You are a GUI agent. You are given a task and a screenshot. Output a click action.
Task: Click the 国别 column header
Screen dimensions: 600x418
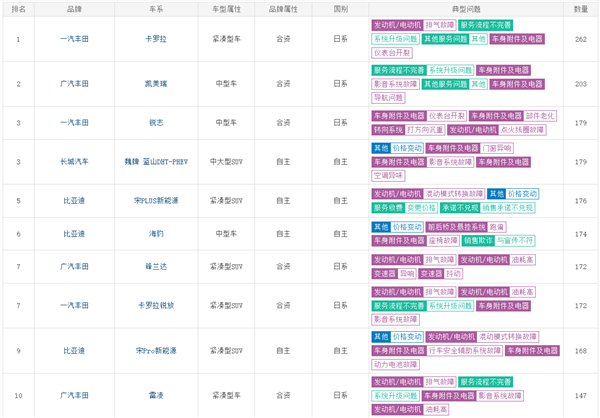coord(340,9)
